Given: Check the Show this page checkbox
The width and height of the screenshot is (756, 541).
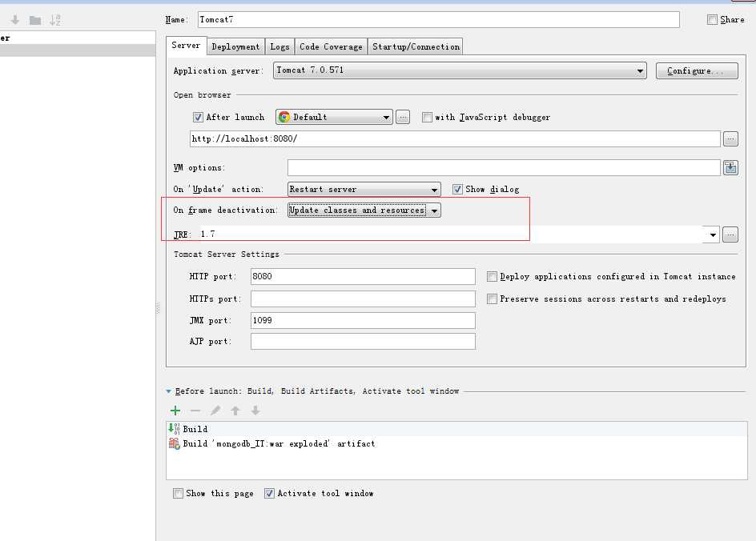Looking at the screenshot, I should pyautogui.click(x=178, y=493).
